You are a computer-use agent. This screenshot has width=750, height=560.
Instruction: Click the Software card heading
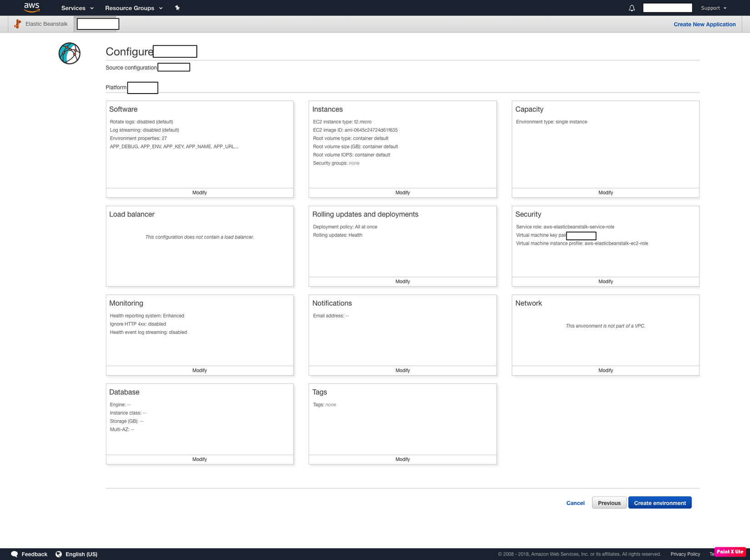coord(123,109)
